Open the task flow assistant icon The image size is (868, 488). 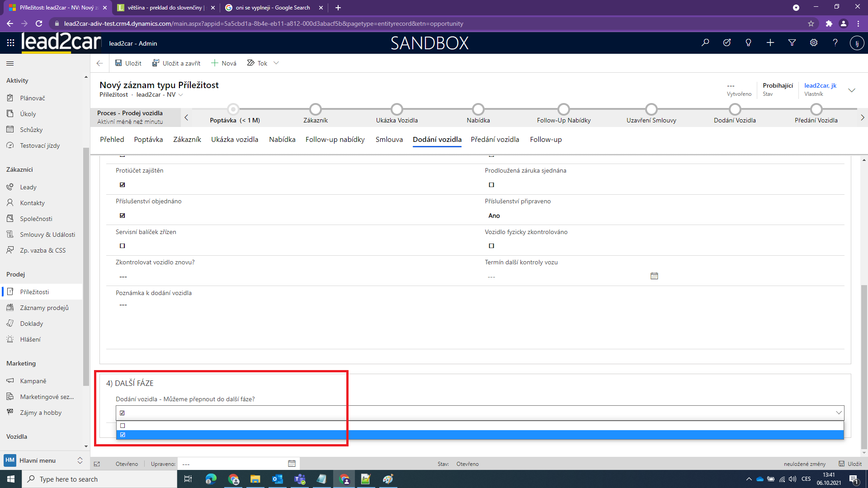point(727,43)
